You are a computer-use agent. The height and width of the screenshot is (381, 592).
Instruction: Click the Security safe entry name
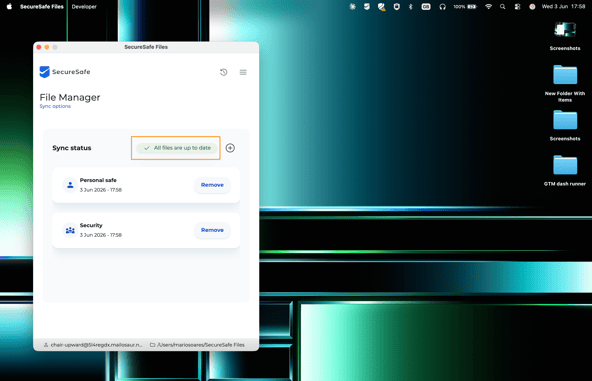point(91,225)
